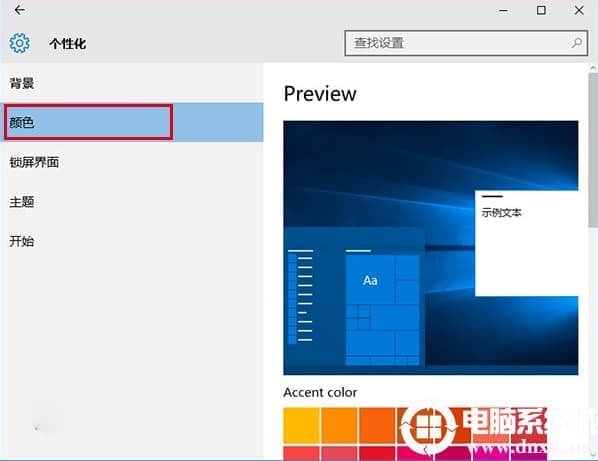
Task: Select the 颜色 settings page
Action: (132, 122)
